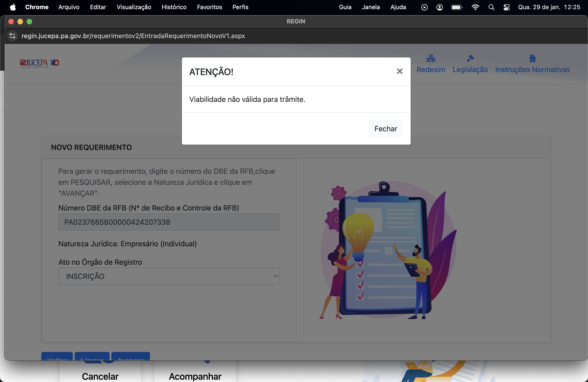The width and height of the screenshot is (588, 382).
Task: Open the Chrome menu
Action: 37,7
